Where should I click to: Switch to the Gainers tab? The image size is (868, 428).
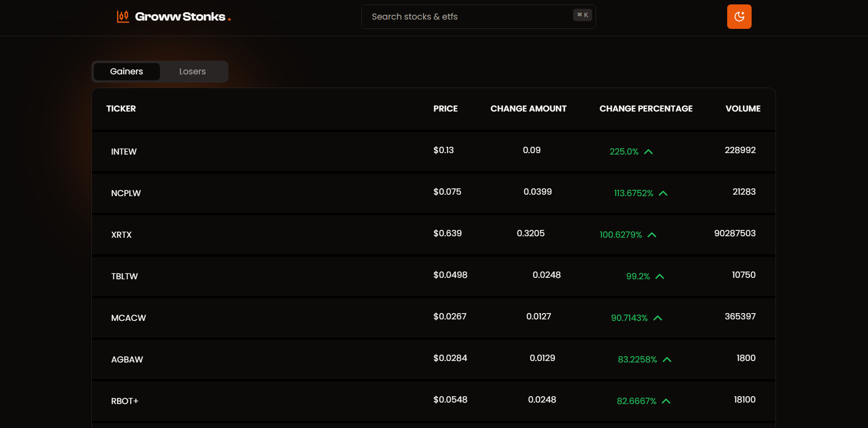[127, 71]
